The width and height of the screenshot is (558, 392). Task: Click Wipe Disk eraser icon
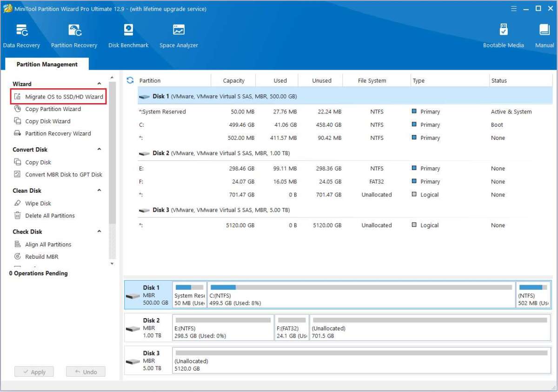(18, 203)
